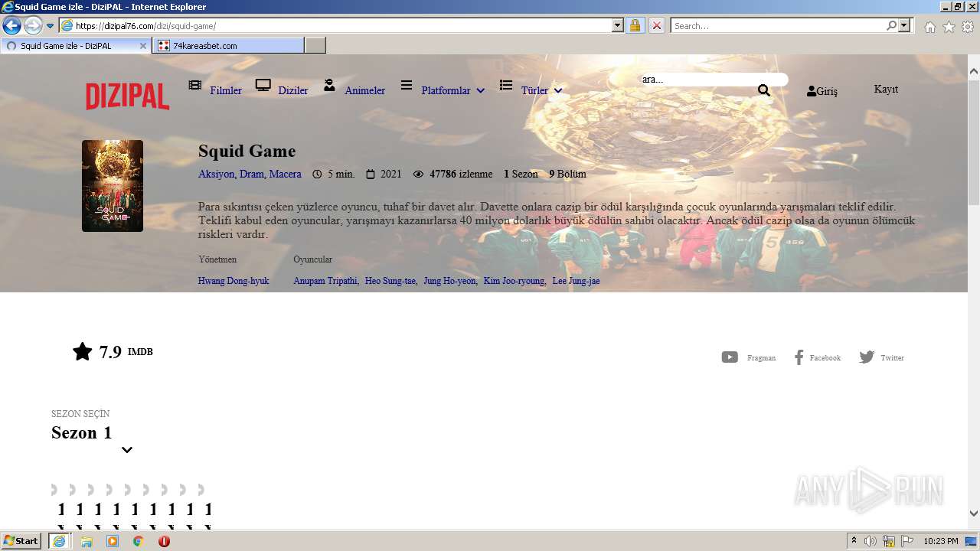This screenshot has height=551, width=980.
Task: Click the Sezon 1 season heading
Action: tap(82, 432)
